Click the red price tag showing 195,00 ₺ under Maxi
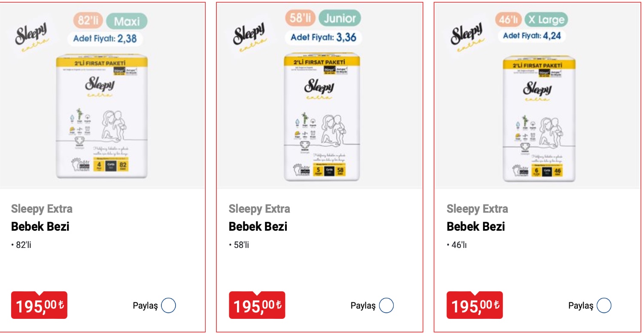The image size is (644, 333). click(39, 306)
